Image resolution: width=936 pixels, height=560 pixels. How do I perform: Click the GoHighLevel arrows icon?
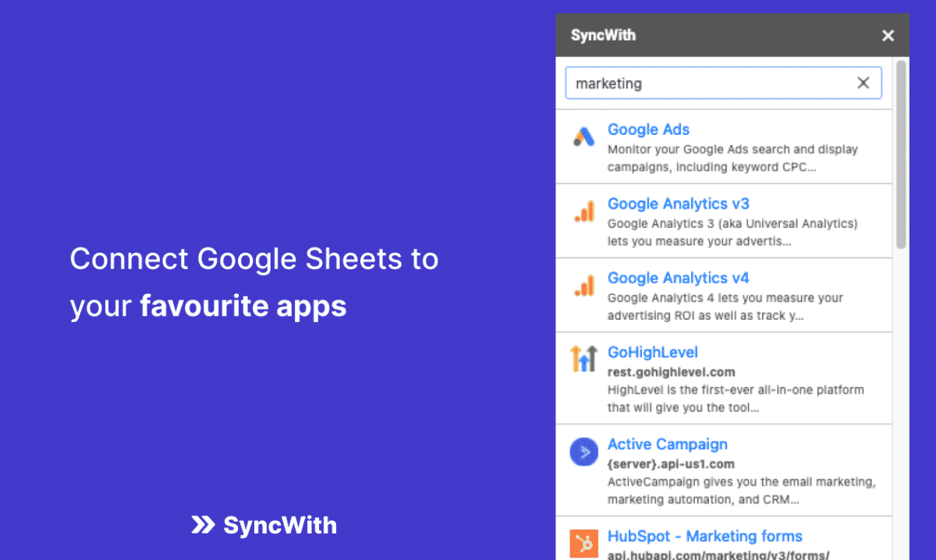(x=583, y=359)
